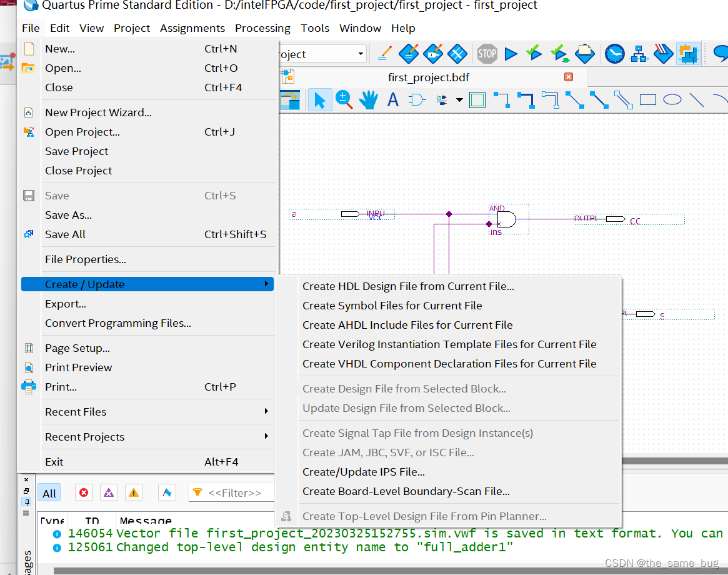The image size is (728, 575).
Task: Open the Assignments menu
Action: click(x=192, y=28)
